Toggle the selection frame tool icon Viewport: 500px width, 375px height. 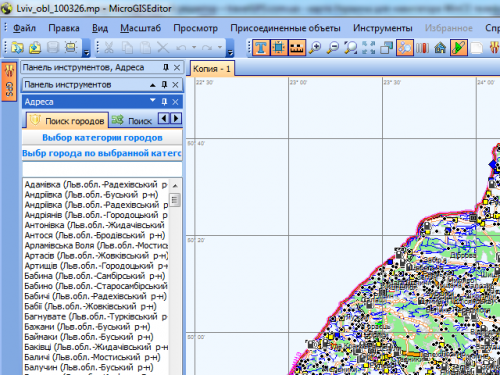pyautogui.click(x=279, y=48)
